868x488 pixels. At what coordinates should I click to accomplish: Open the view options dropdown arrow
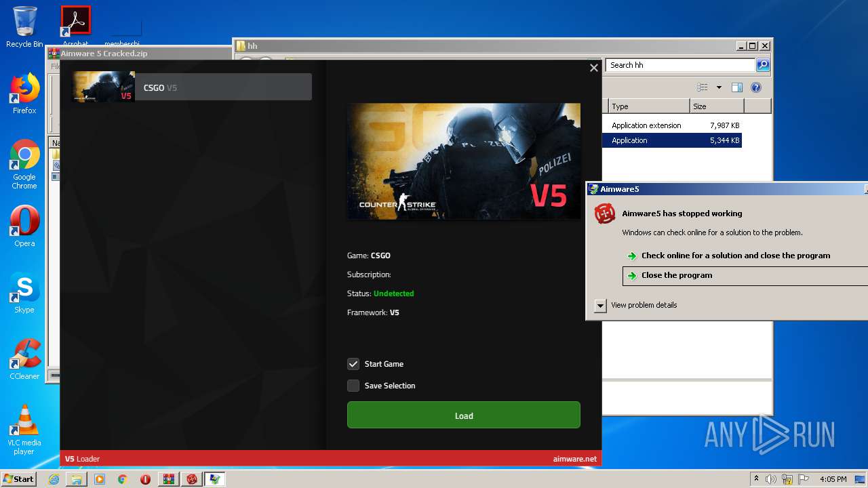coord(719,87)
